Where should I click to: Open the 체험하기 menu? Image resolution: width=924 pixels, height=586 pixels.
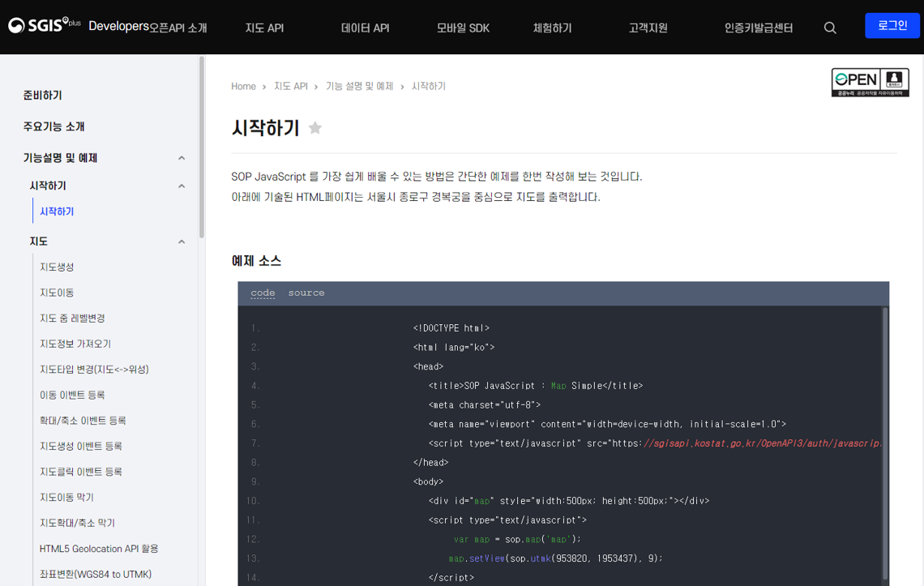point(552,28)
